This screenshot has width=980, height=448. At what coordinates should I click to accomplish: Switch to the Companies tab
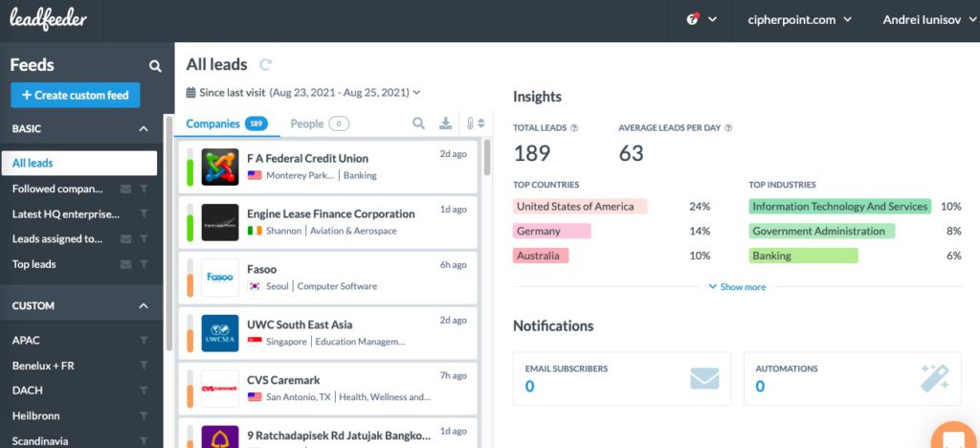coord(226,123)
